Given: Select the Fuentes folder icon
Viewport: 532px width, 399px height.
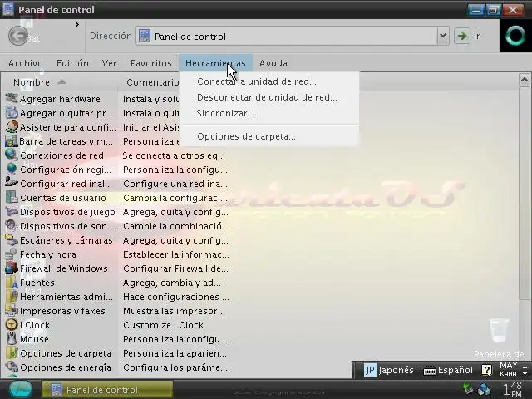Looking at the screenshot, I should click(x=11, y=283).
